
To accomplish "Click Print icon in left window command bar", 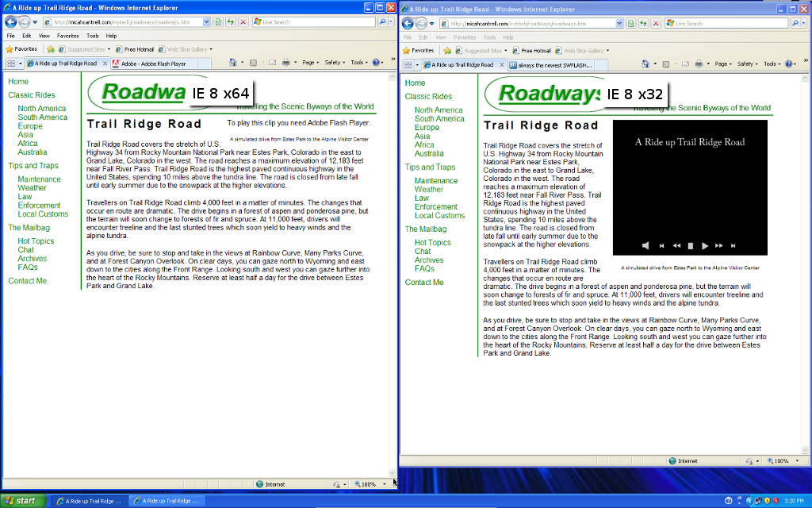I will pyautogui.click(x=285, y=63).
